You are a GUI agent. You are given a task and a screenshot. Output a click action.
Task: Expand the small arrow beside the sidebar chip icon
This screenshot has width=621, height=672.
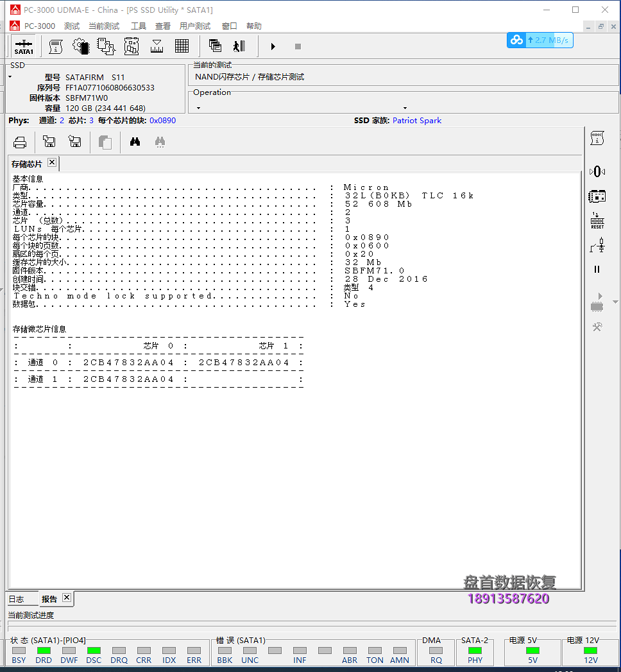[x=615, y=302]
